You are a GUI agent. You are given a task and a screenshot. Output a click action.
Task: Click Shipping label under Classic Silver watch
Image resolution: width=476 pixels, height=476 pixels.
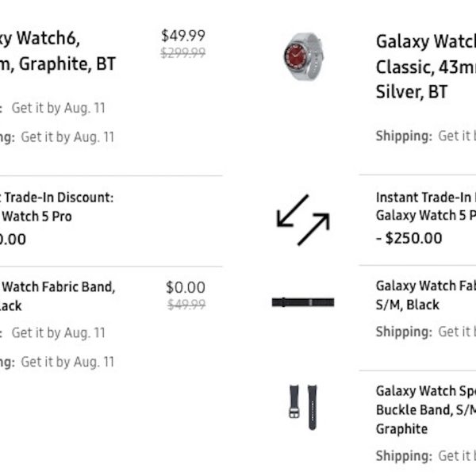pyautogui.click(x=404, y=136)
